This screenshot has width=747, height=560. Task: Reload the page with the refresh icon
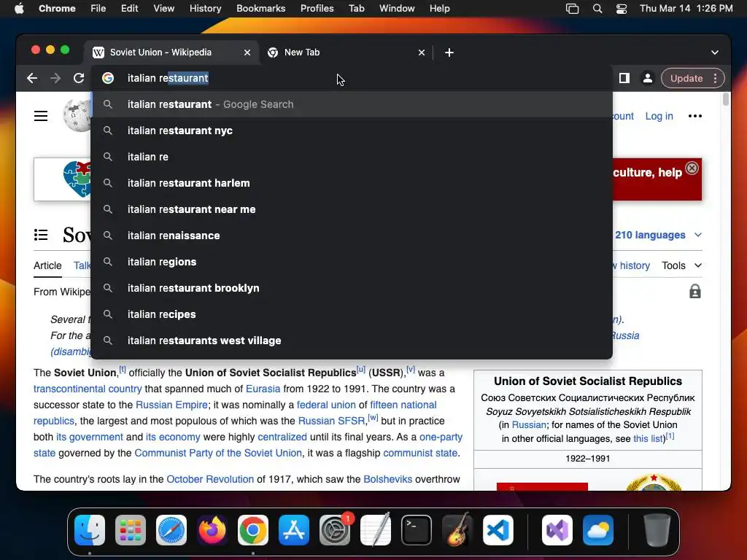(x=79, y=78)
